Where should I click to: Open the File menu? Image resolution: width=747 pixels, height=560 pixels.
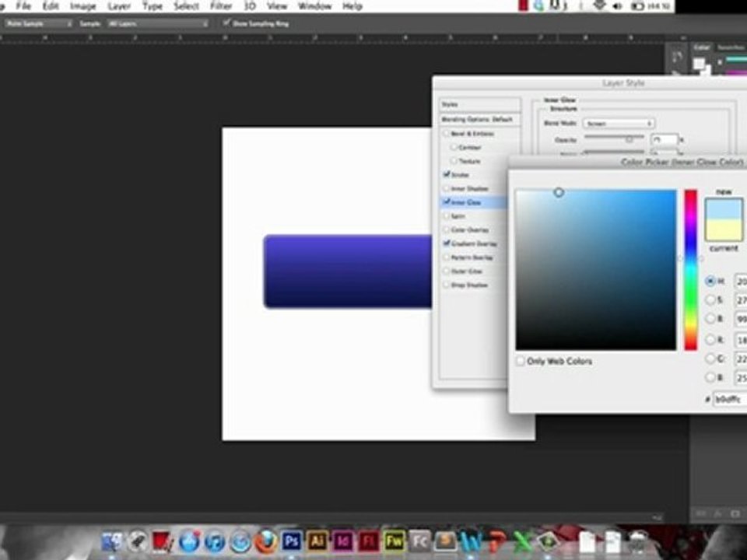click(23, 6)
